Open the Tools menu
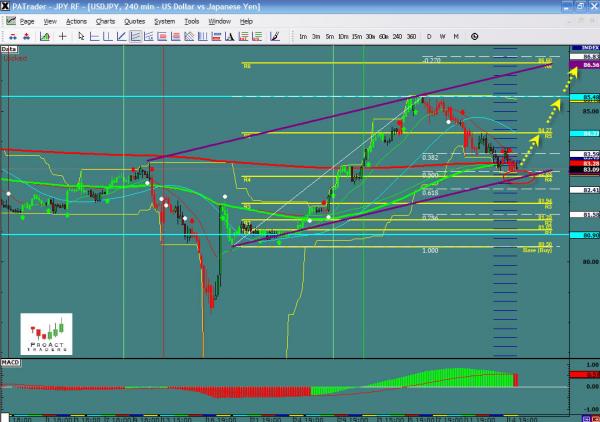The width and height of the screenshot is (600, 422). tap(191, 20)
